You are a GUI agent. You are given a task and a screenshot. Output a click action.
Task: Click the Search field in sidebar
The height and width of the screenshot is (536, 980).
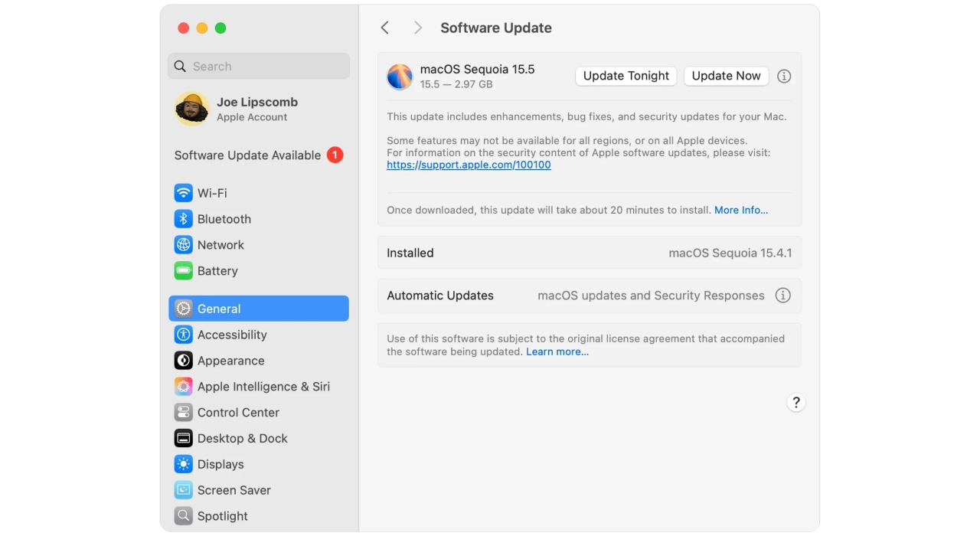coord(259,67)
